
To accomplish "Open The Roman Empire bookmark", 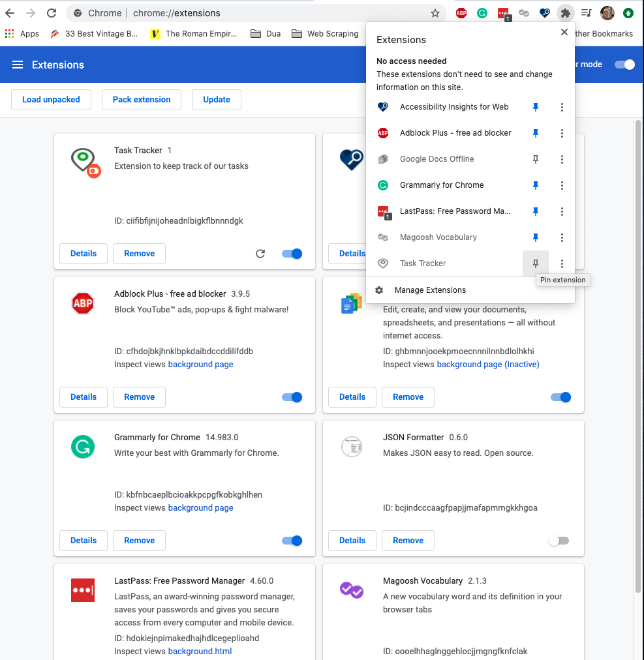I will [x=194, y=34].
